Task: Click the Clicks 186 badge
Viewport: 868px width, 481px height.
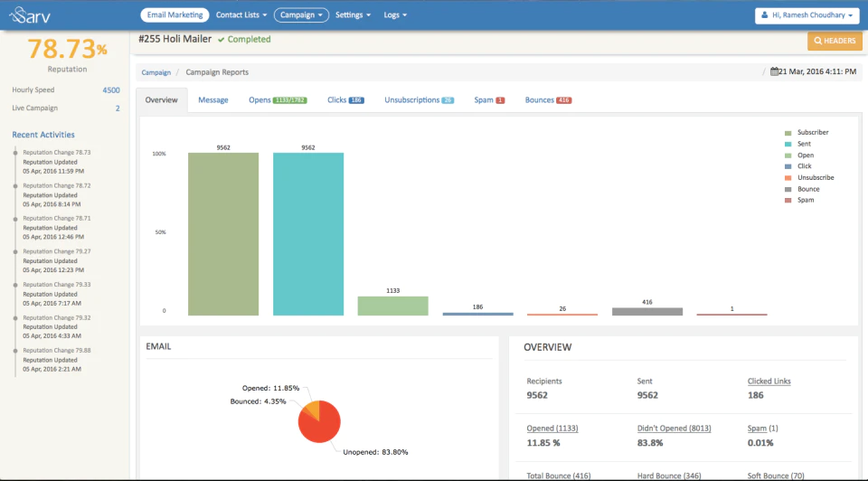Action: coord(356,100)
